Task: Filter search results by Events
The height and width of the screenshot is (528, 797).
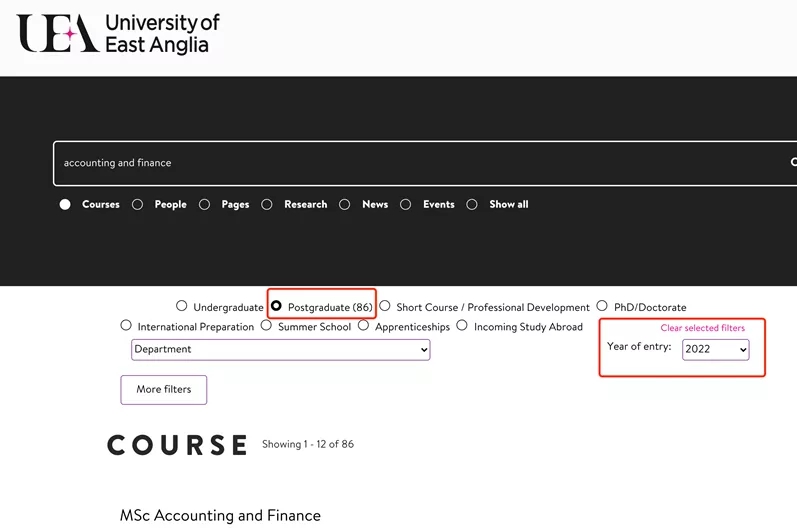Action: coord(405,205)
